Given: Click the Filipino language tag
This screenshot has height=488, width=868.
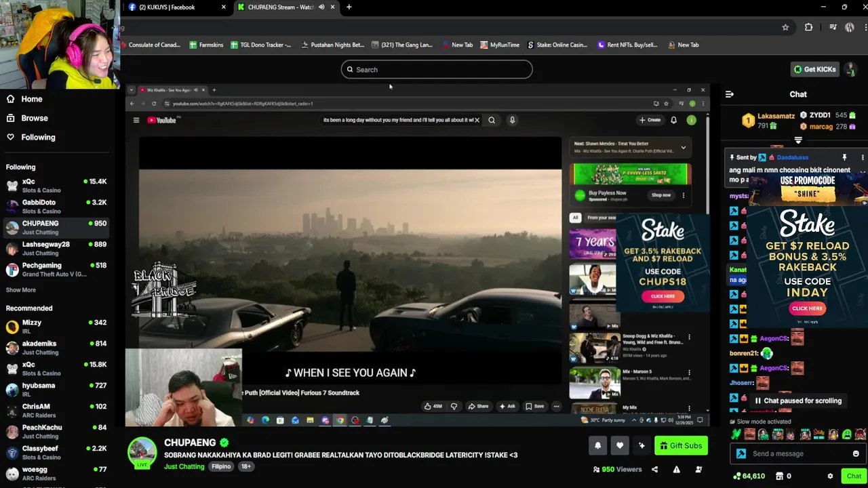Looking at the screenshot, I should [x=221, y=466].
